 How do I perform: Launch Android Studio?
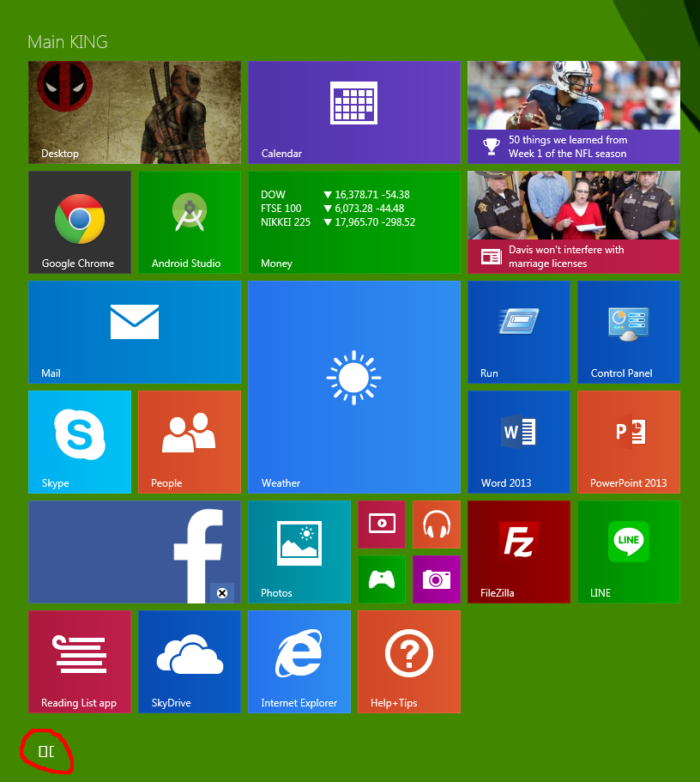click(190, 222)
